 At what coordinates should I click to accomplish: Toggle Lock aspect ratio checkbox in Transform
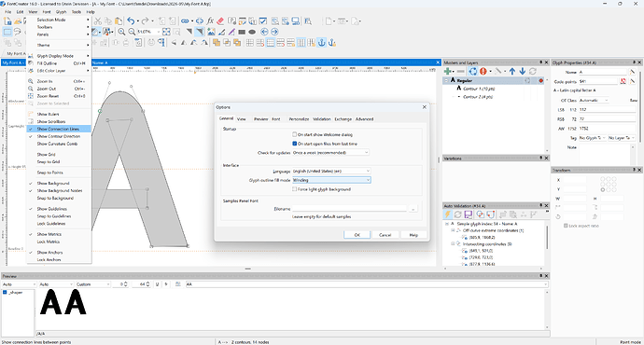566,226
